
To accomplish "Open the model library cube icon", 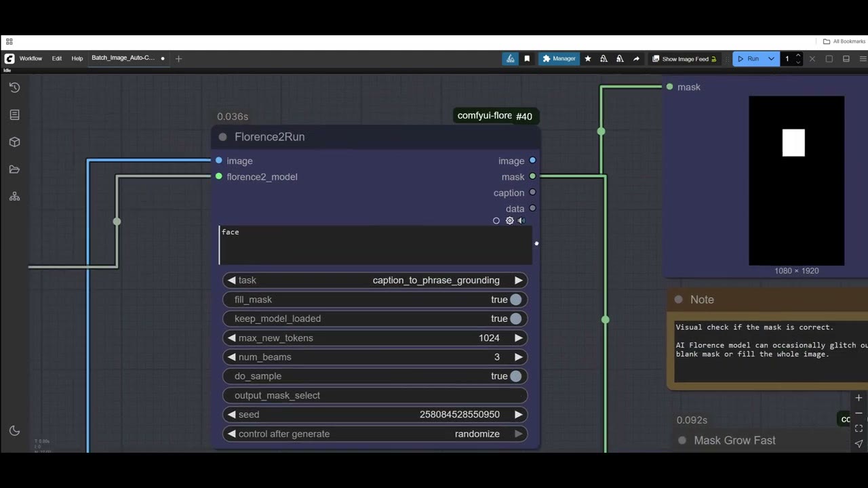I will [14, 142].
